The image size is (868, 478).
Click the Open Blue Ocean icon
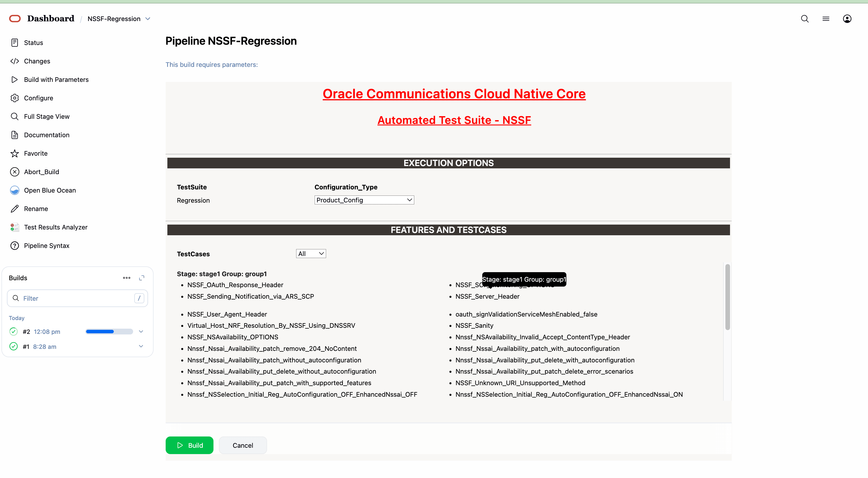(14, 191)
